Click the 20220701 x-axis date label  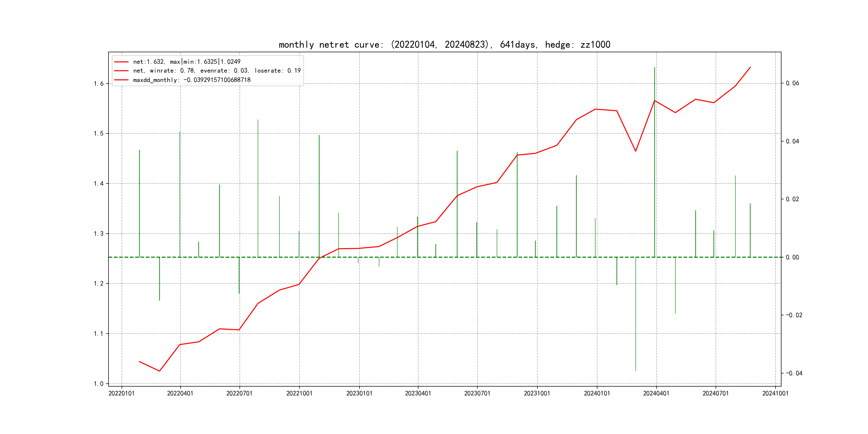(x=239, y=394)
